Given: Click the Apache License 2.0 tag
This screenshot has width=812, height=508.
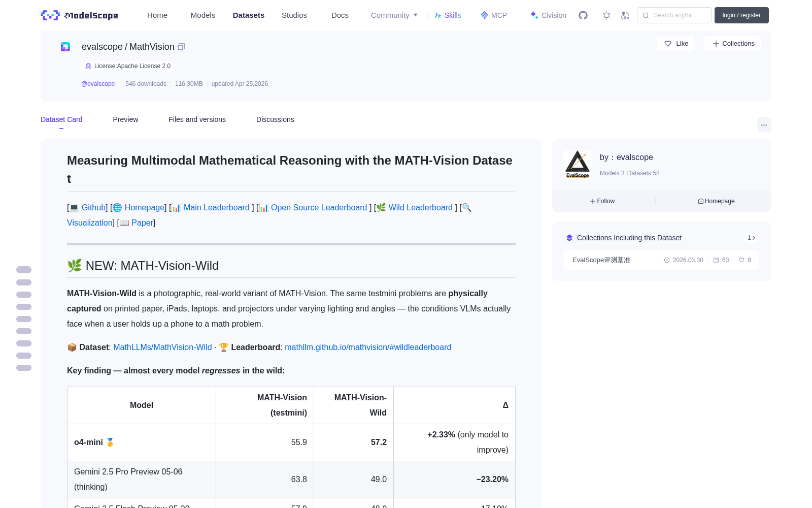Looking at the screenshot, I should click(x=127, y=66).
